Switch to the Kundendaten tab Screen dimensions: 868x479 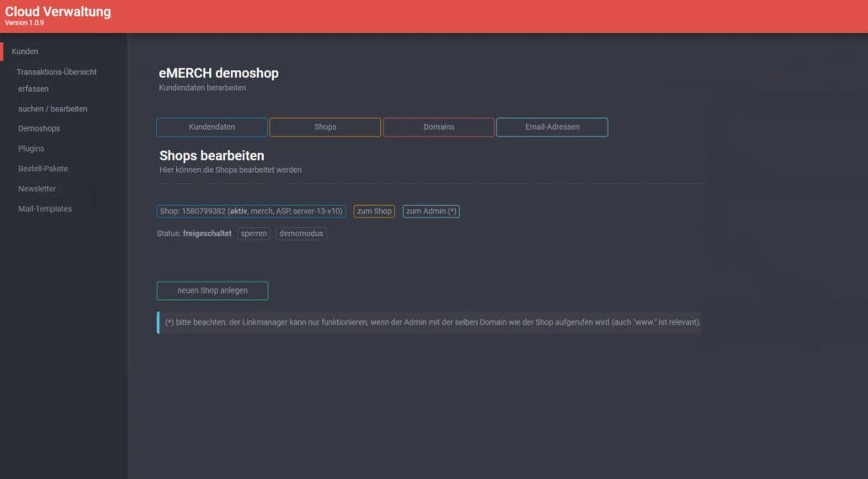click(212, 127)
